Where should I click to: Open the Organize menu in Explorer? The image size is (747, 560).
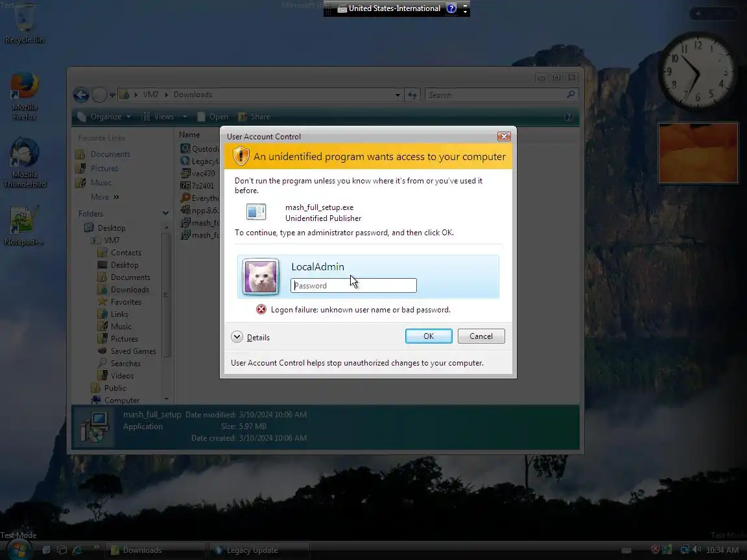(x=104, y=117)
